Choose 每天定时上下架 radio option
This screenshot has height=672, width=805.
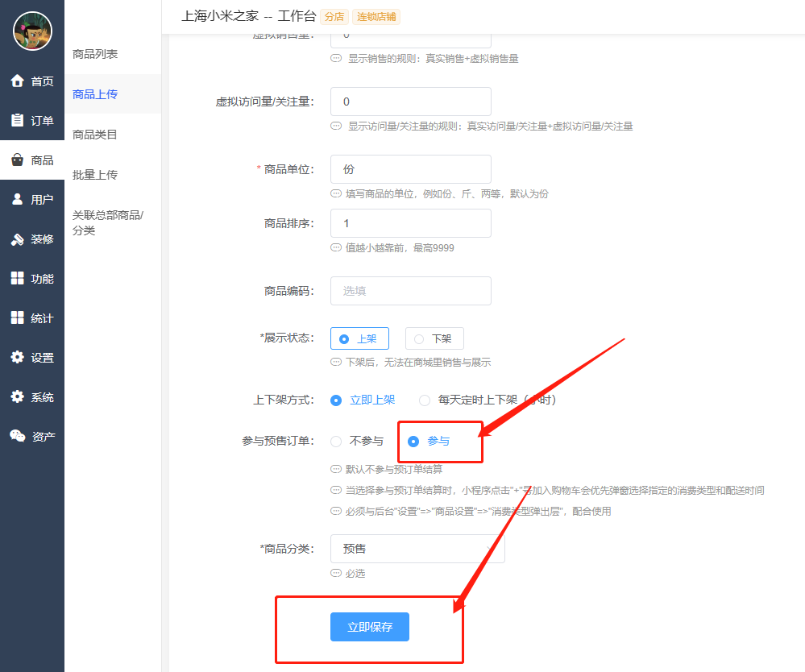point(425,400)
